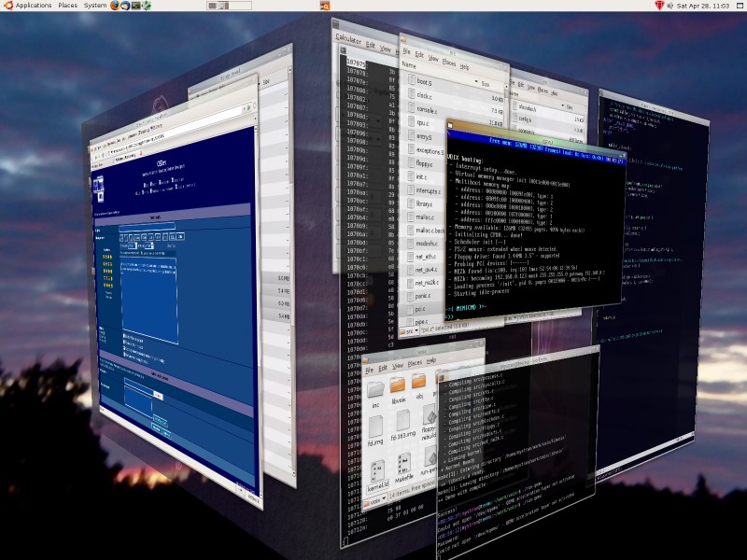Open Places menu in src file browser
Viewport: 747px width, 560px height.
point(449,63)
